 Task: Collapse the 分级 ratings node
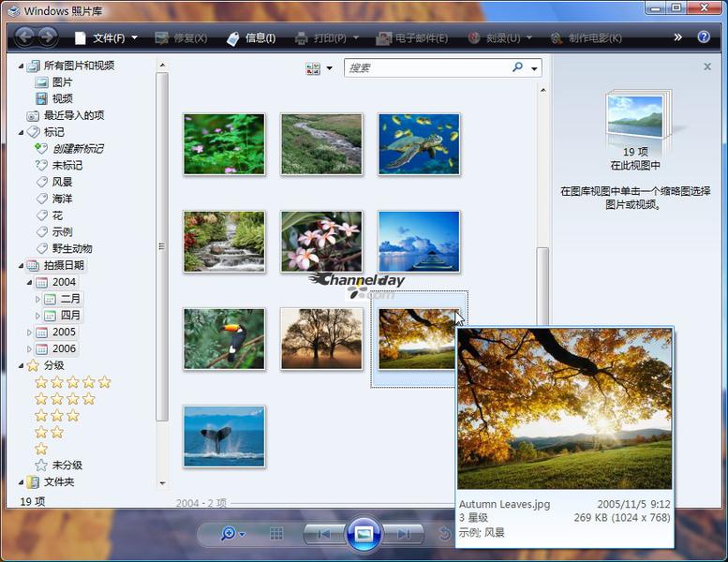pos(21,366)
